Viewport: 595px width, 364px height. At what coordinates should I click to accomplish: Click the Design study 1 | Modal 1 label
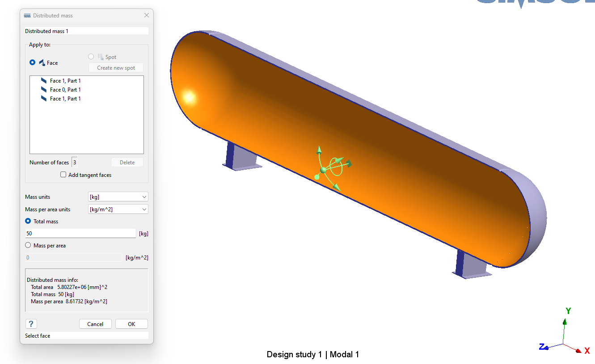[313, 355]
